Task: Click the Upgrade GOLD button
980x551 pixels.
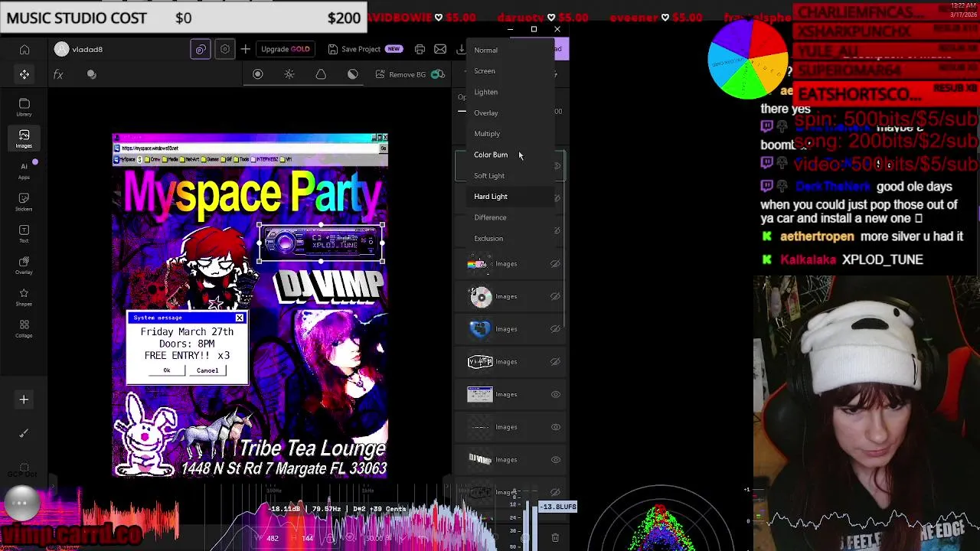Action: pos(286,49)
